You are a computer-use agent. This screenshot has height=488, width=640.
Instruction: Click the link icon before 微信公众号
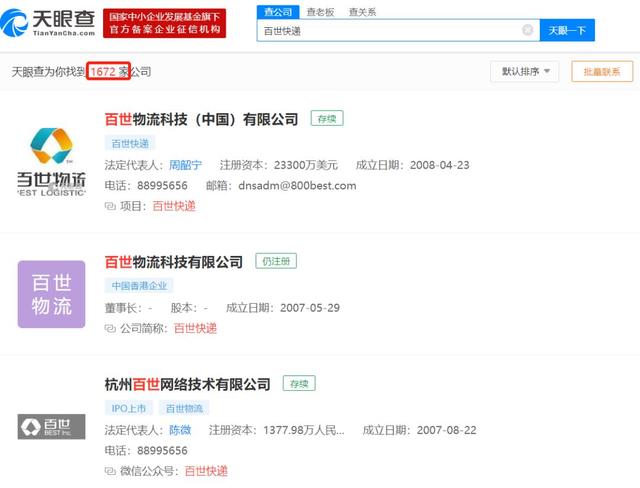point(110,471)
